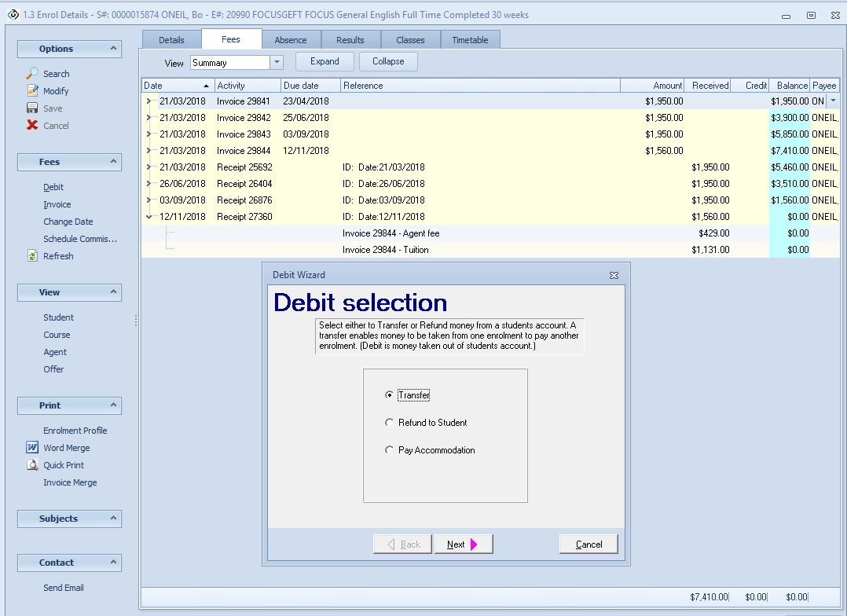The width and height of the screenshot is (847, 616).
Task: Click the Quick Print icon
Action: tap(32, 464)
